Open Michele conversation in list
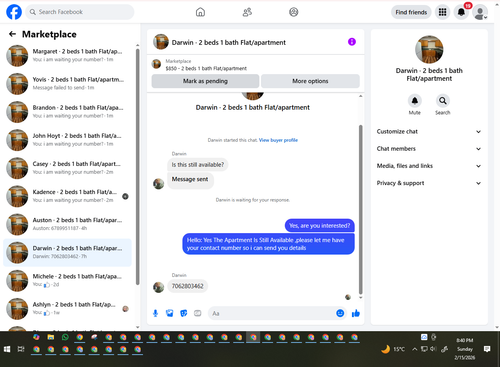The width and height of the screenshot is (500, 367). 67,280
